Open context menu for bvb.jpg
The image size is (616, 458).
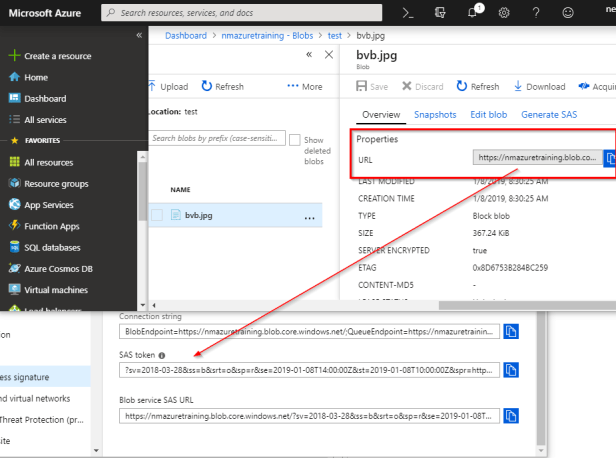coord(309,216)
